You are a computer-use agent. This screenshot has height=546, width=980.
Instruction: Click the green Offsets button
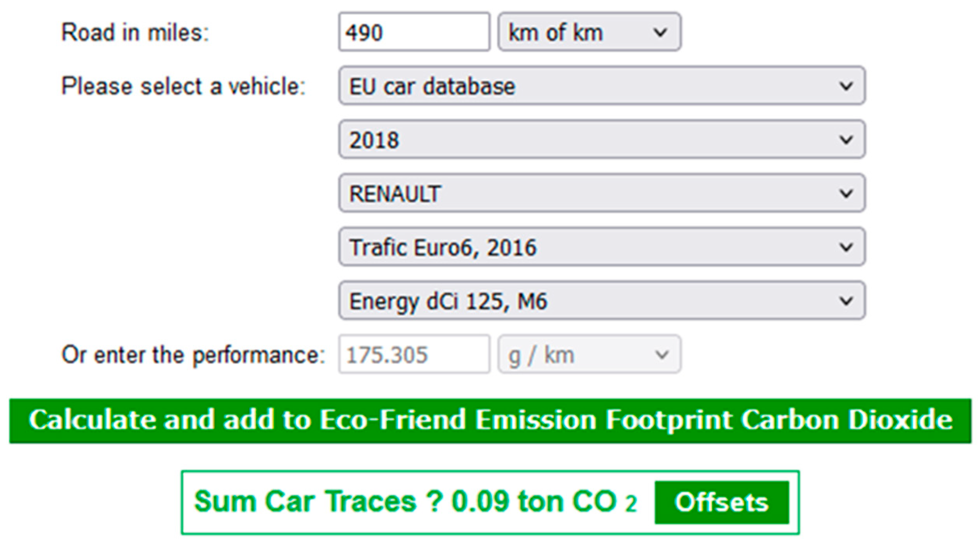722,502
